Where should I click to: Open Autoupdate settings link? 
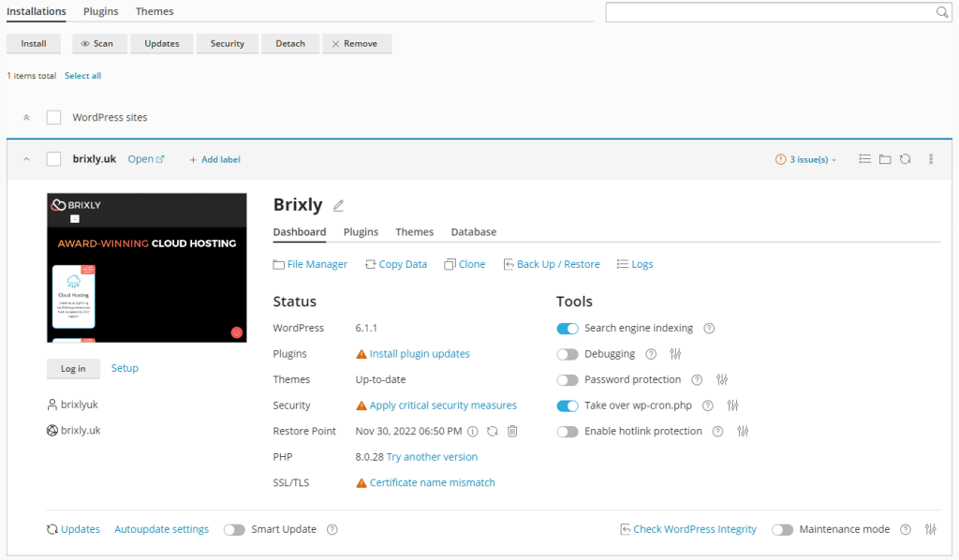161,529
